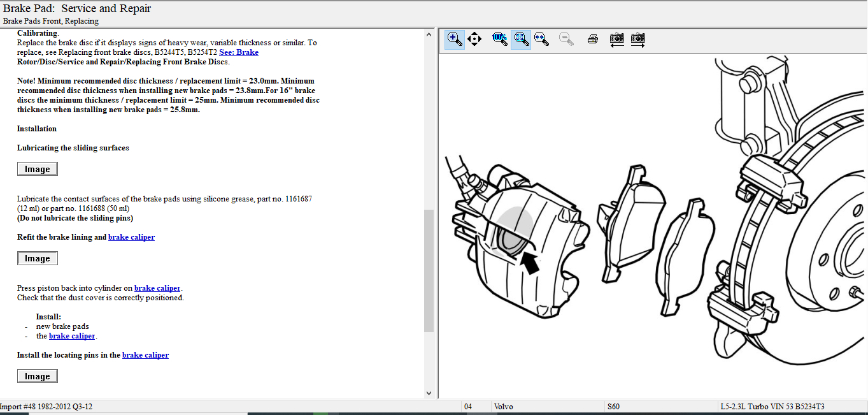The height and width of the screenshot is (415, 868).
Task: Click brake caliper link in Install list
Action: click(72, 336)
